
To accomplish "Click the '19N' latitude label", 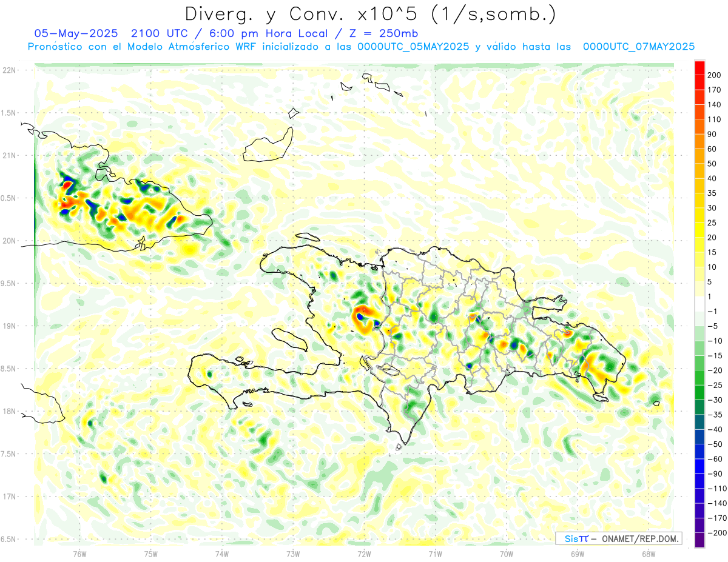I will (8, 326).
